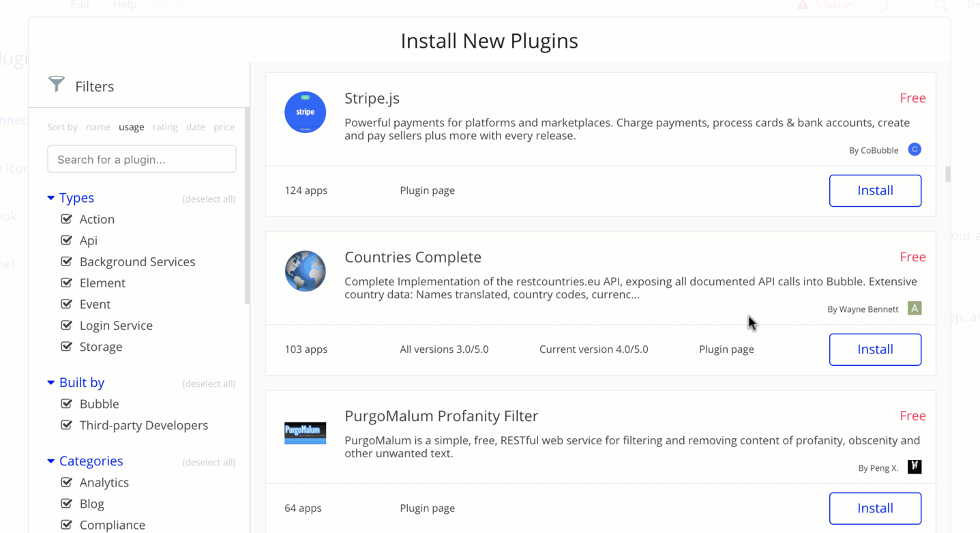Screen dimensions: 980x533
Task: Click the Filters funnel icon
Action: coord(57,85)
